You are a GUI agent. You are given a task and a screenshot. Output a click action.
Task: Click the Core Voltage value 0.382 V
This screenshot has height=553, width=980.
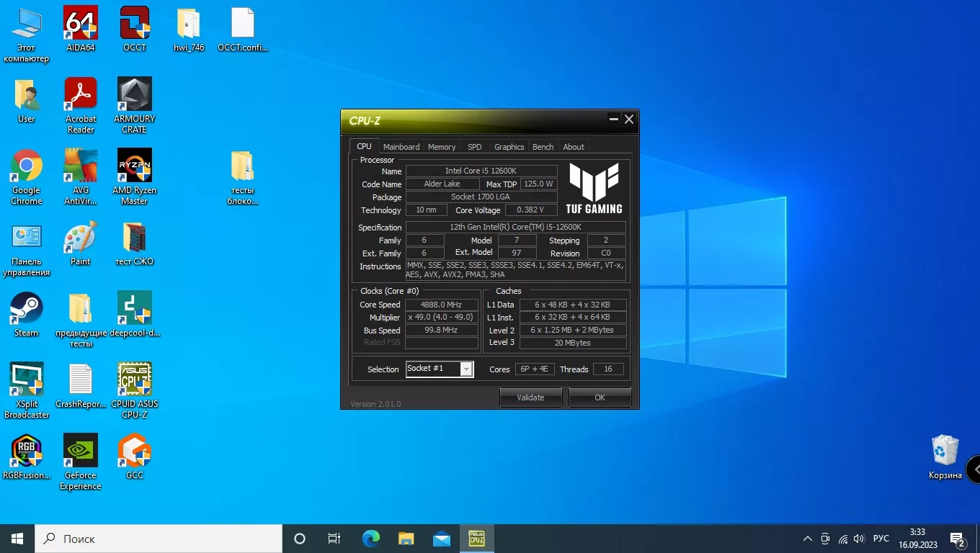[532, 210]
